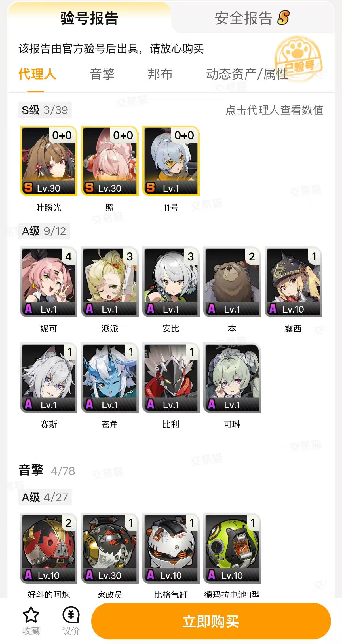Viewport: 342px width, 644px height.
Task: Open the pink-haired 照 agent card
Action: [110, 161]
